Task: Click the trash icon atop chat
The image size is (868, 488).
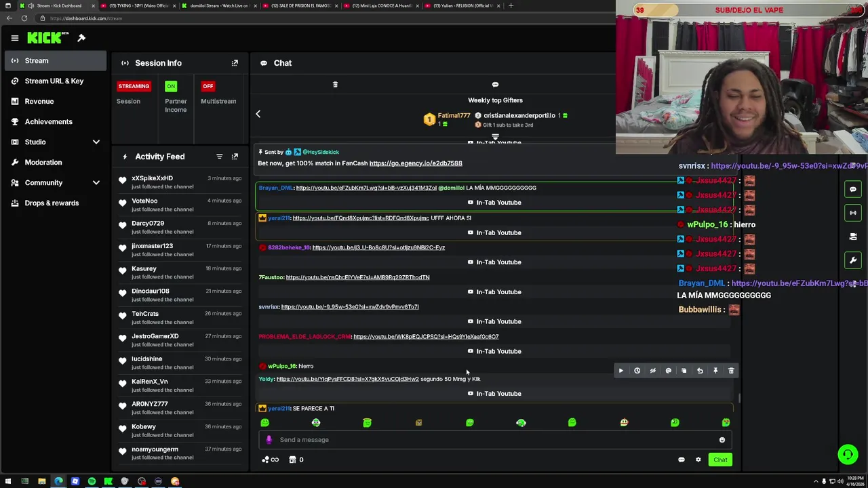Action: pyautogui.click(x=335, y=85)
